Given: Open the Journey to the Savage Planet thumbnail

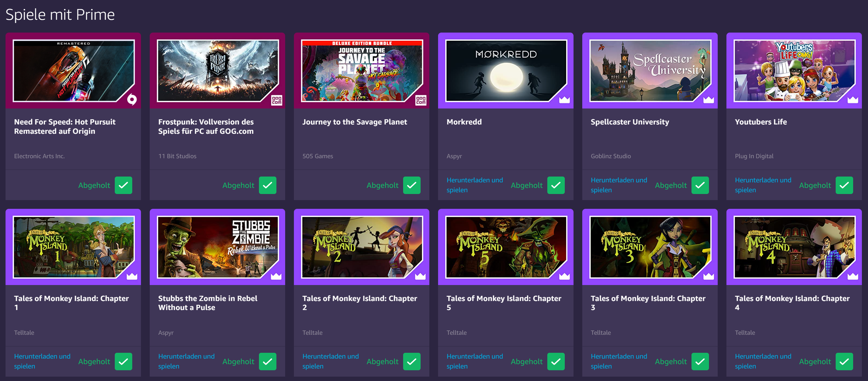Looking at the screenshot, I should click(x=361, y=71).
